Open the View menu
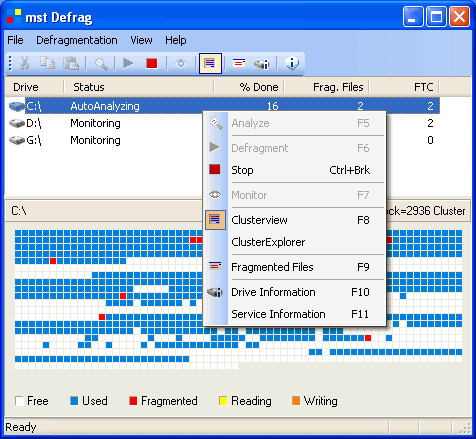 141,40
